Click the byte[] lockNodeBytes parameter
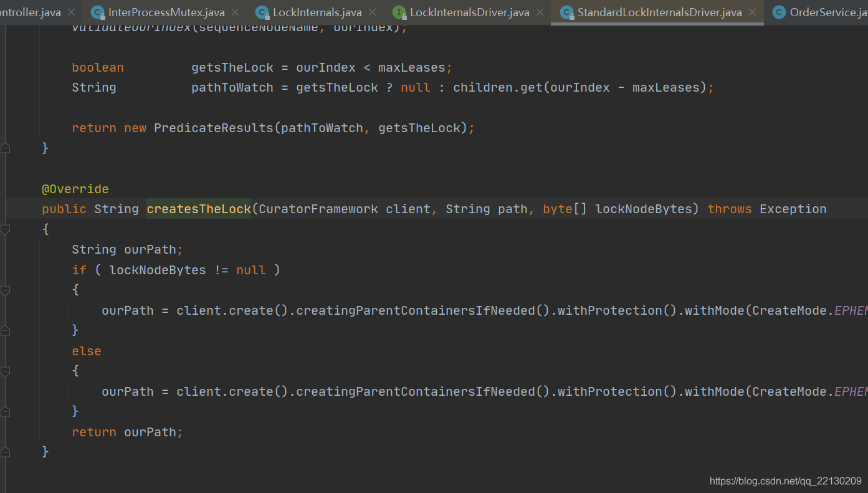868x493 pixels. coord(618,209)
